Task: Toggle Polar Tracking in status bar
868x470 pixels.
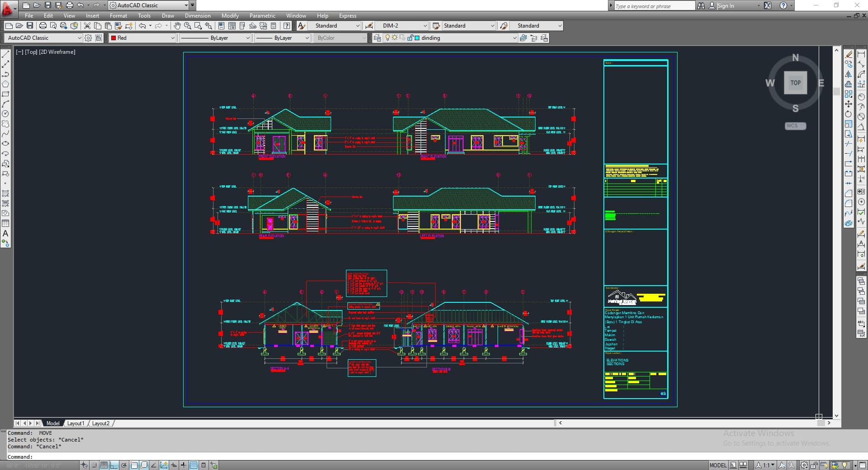Action: tap(124, 465)
